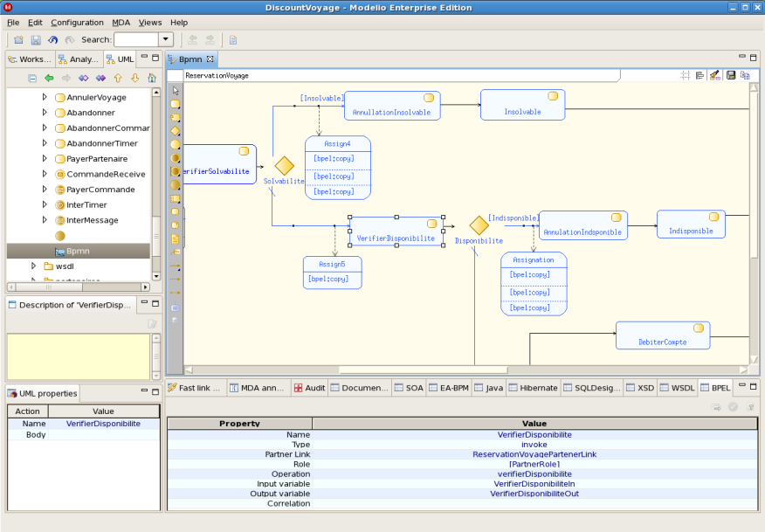Click inside the Search input field
Screen dimensions: 765x532
pos(136,39)
